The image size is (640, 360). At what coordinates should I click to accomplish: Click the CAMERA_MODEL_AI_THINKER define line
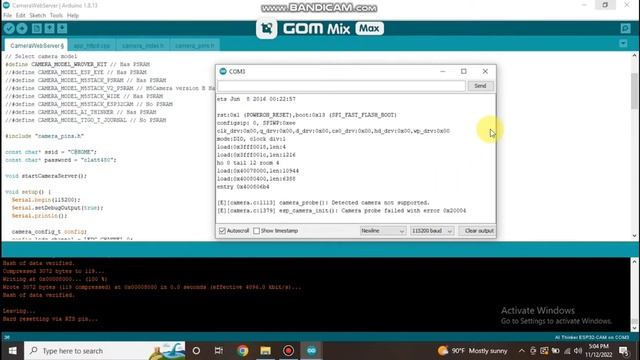click(81, 112)
